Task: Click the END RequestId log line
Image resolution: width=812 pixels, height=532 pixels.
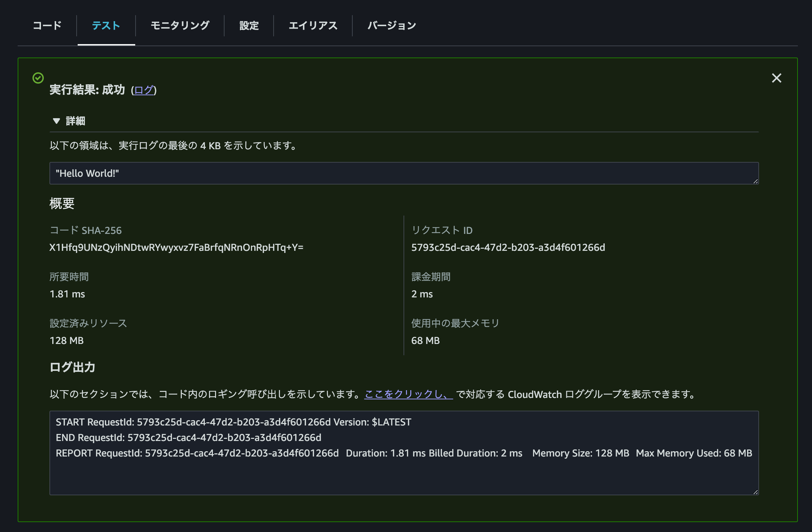Action: pyautogui.click(x=189, y=438)
